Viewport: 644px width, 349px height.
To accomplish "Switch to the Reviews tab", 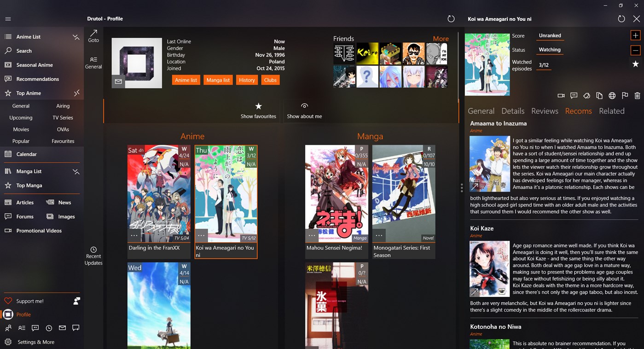I will point(545,111).
